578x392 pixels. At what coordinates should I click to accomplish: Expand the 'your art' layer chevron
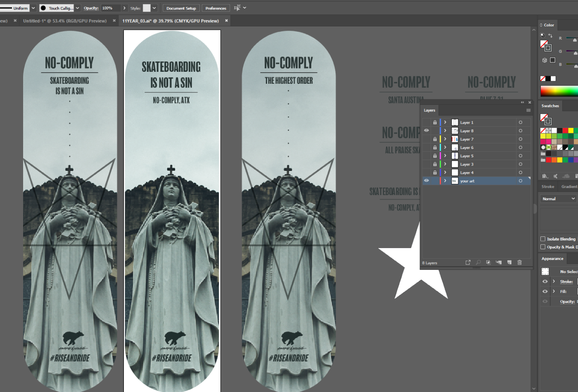coord(445,181)
